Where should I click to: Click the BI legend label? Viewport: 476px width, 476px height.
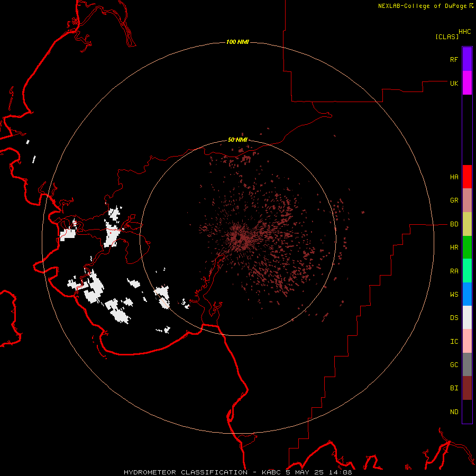tap(454, 388)
